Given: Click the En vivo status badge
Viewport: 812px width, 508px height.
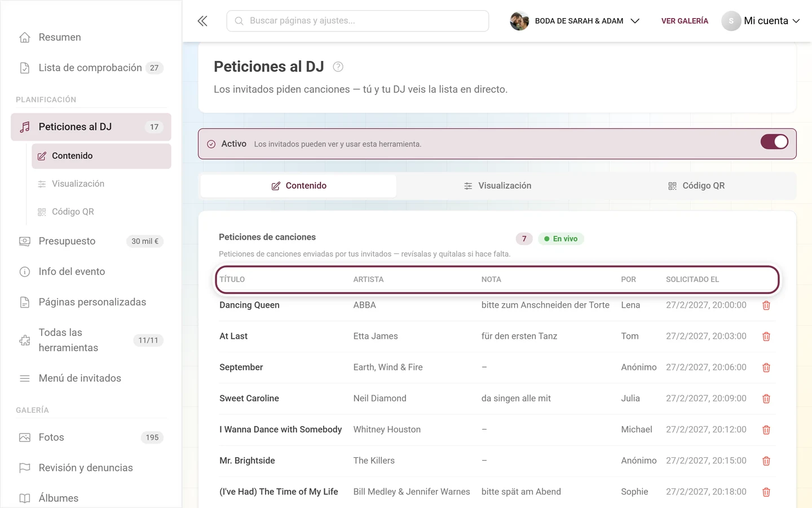Looking at the screenshot, I should (x=561, y=239).
